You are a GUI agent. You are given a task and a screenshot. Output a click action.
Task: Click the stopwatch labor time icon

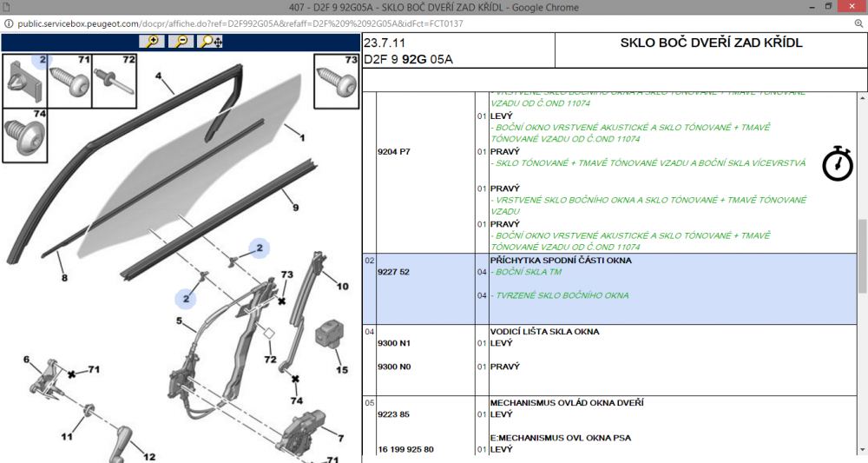point(837,163)
